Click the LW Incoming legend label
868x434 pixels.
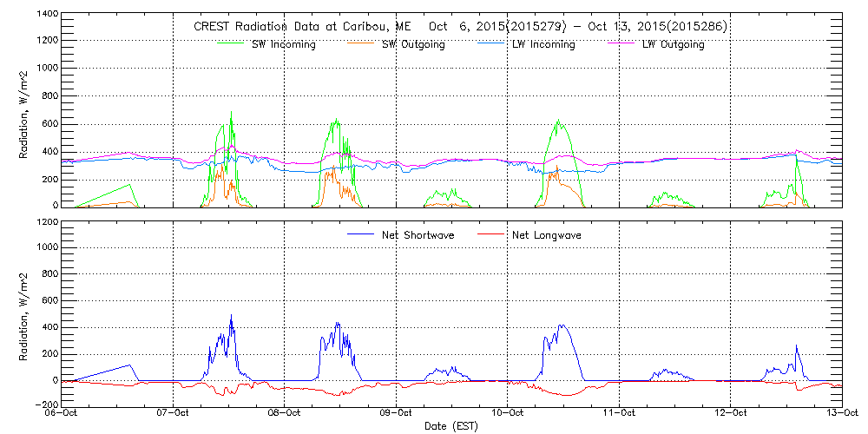543,44
